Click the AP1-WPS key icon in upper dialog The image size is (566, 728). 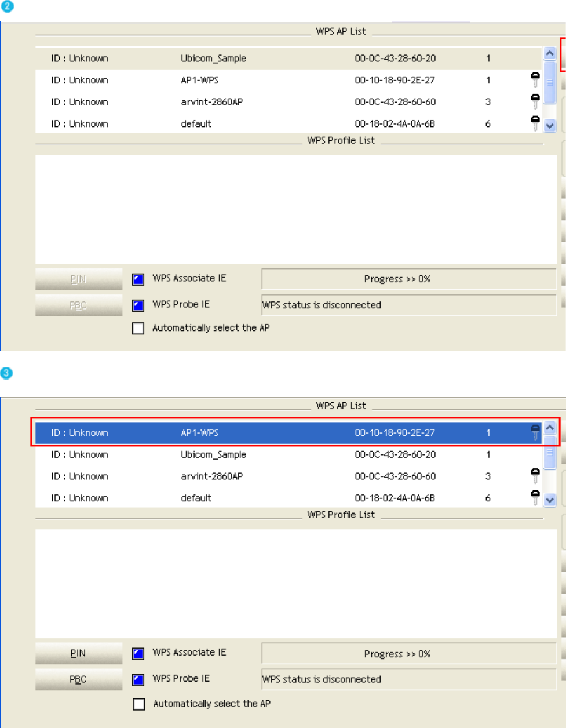tap(535, 79)
